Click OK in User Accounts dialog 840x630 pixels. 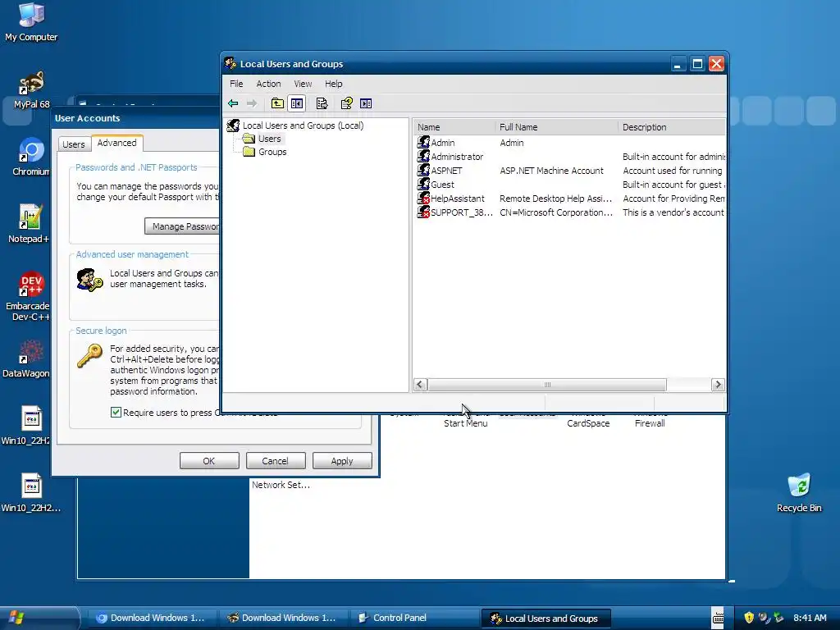(209, 461)
